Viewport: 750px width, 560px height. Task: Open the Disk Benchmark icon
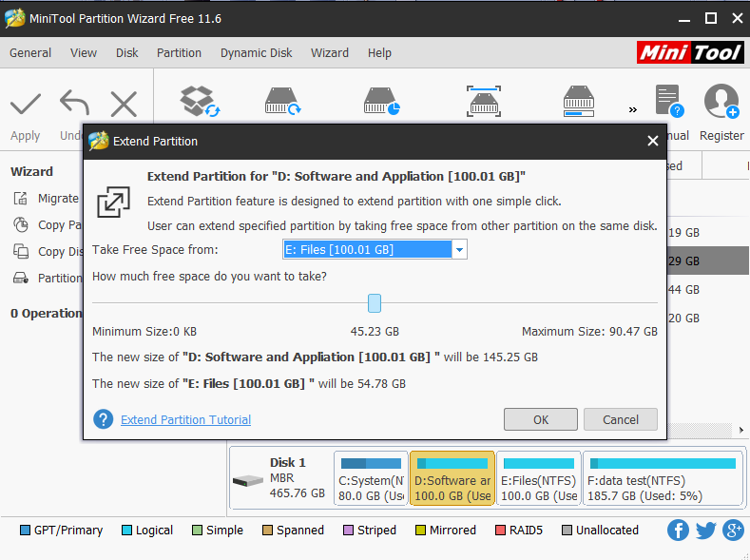[x=382, y=101]
